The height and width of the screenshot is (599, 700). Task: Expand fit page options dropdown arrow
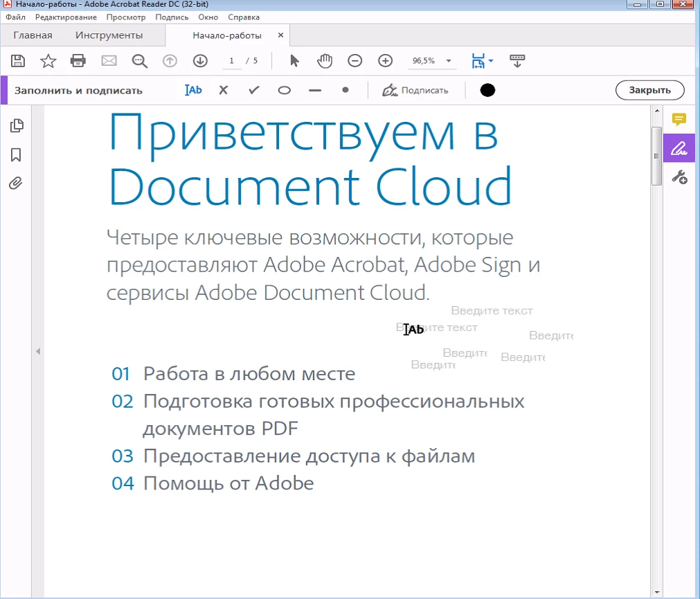coord(491,60)
